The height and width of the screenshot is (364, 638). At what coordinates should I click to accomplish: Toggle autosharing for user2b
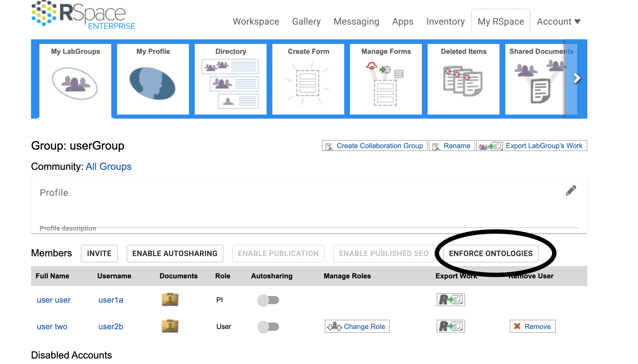(268, 327)
